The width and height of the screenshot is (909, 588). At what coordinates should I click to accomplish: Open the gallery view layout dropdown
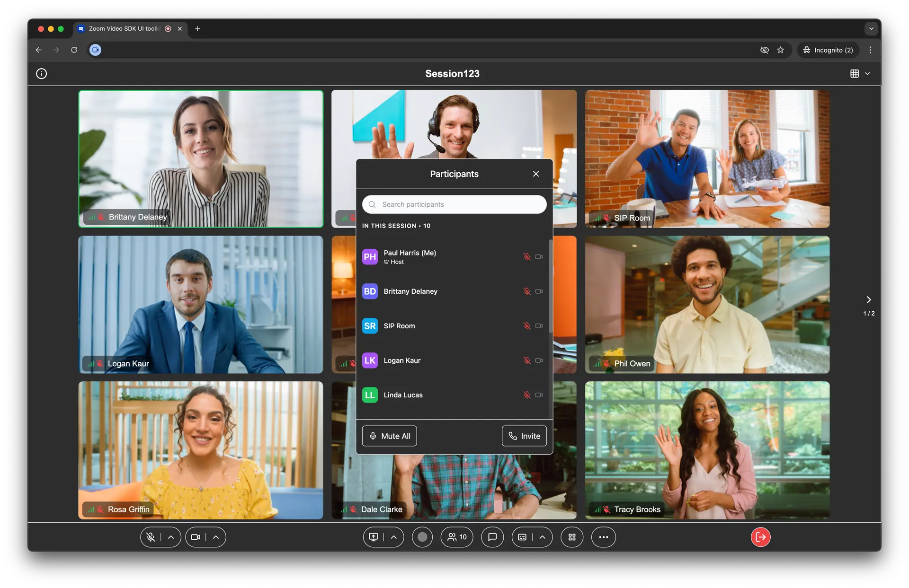pyautogui.click(x=860, y=74)
